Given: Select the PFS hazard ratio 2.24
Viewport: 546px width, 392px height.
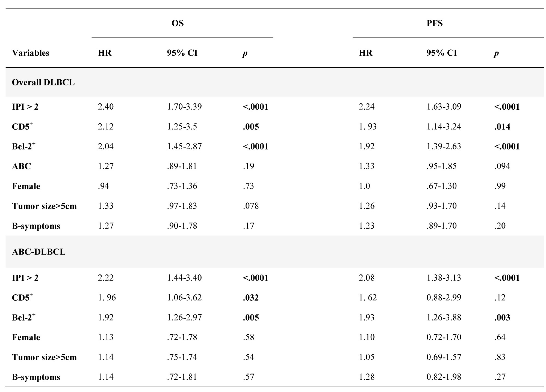Looking at the screenshot, I should (367, 106).
